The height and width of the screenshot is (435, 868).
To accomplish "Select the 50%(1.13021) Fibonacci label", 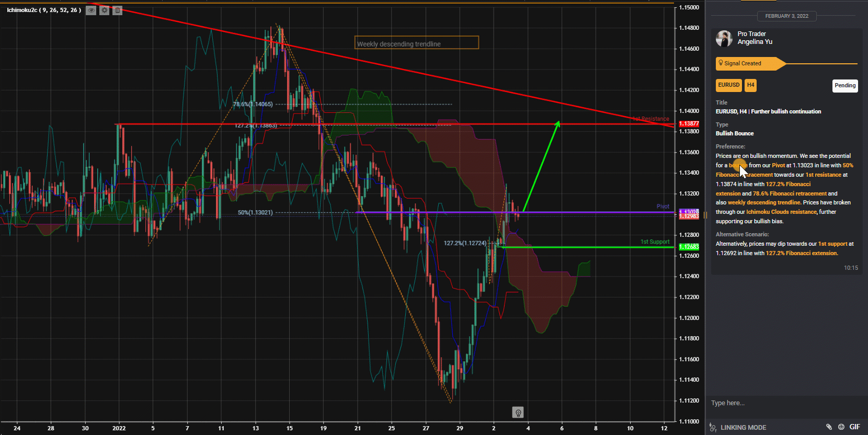I will 255,212.
